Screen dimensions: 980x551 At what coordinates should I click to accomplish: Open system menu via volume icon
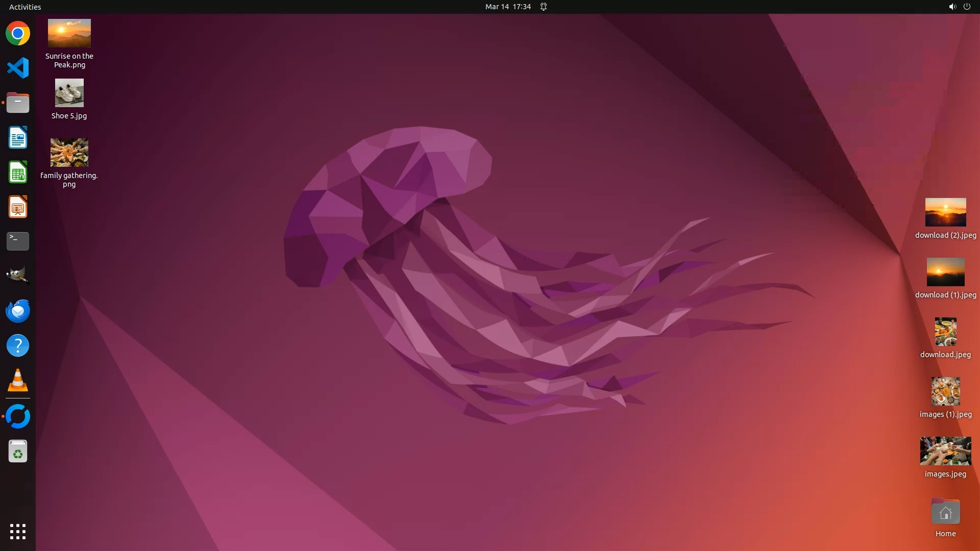(x=952, y=7)
